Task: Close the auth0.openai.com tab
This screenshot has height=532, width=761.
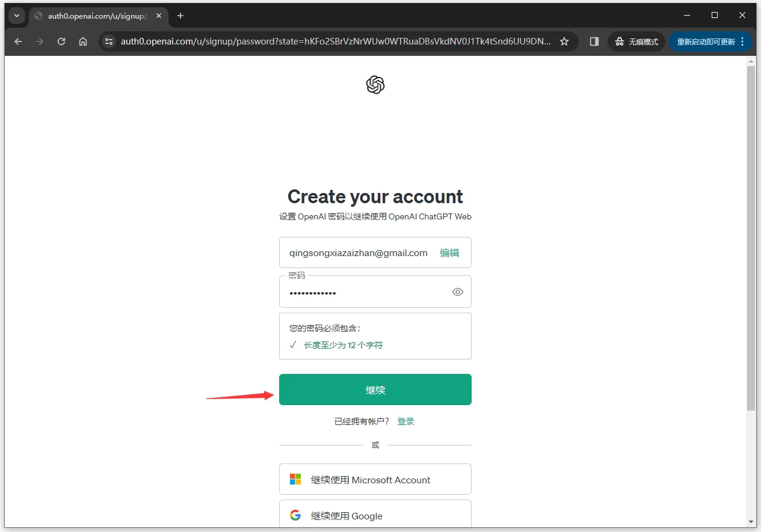Action: (x=158, y=16)
